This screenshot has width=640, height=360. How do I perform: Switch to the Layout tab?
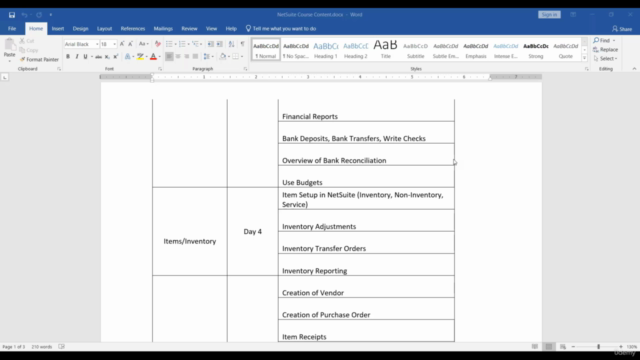point(104,29)
